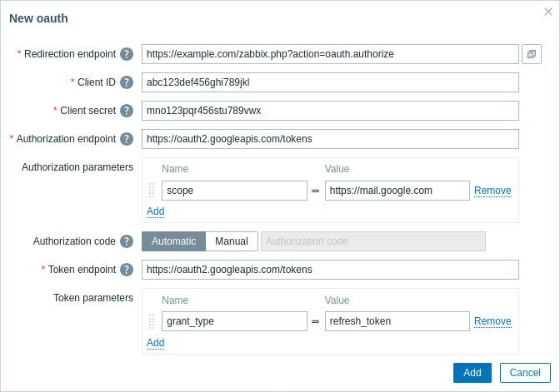Close the New oauth dialog with X

click(x=548, y=11)
